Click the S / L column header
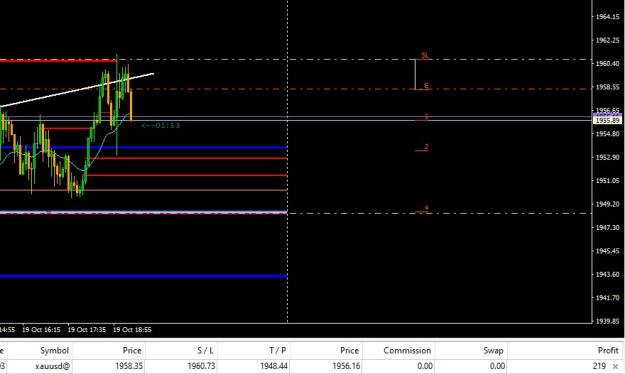This screenshot has width=625, height=374. coord(205,350)
